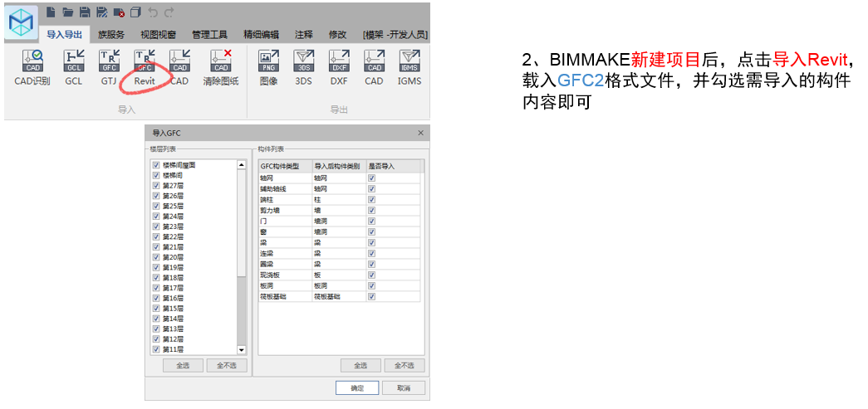
Task: Click 清除图纸 to clear drawings
Action: pyautogui.click(x=221, y=67)
